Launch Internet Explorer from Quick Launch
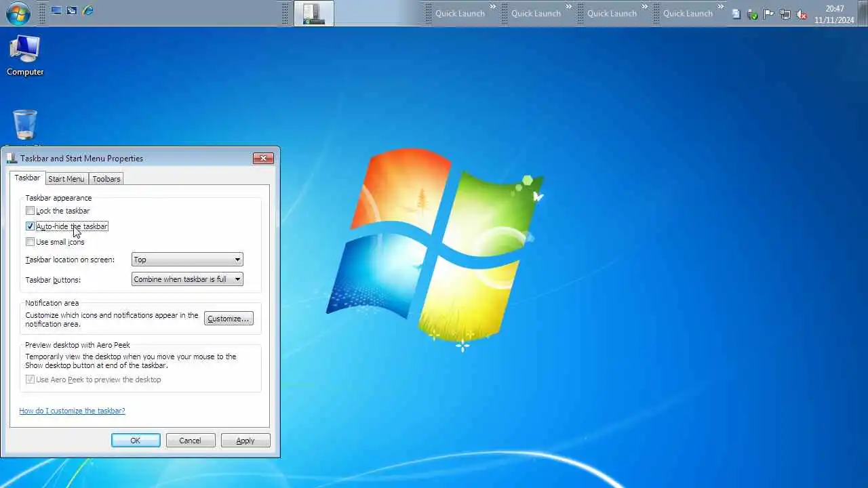Viewport: 868px width, 488px height. (87, 11)
